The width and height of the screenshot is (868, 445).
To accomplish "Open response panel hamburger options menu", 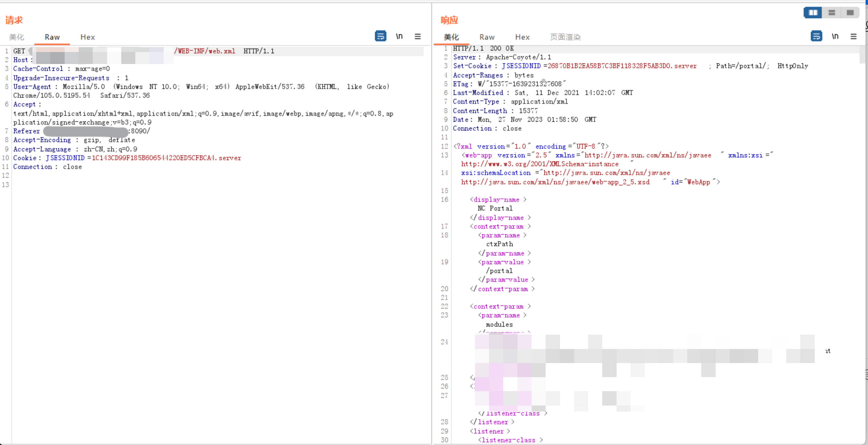I will pyautogui.click(x=853, y=36).
